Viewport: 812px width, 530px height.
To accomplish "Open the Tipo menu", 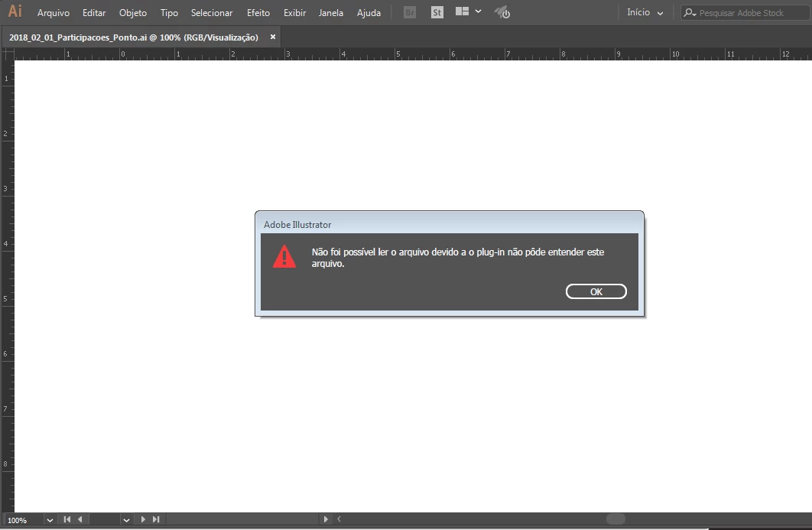I will point(169,13).
